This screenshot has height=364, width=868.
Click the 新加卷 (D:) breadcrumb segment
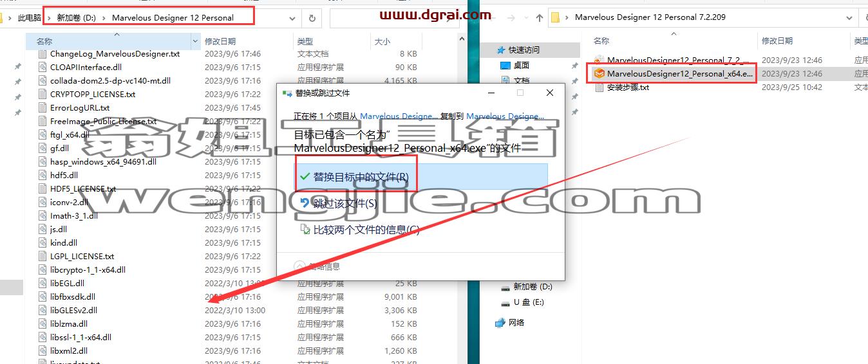pyautogui.click(x=76, y=18)
